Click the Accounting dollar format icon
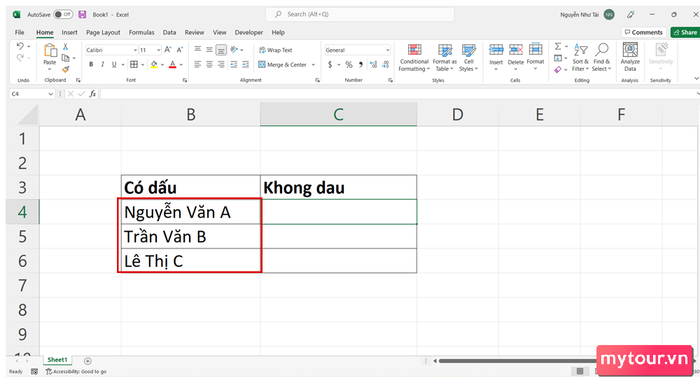 click(330, 65)
